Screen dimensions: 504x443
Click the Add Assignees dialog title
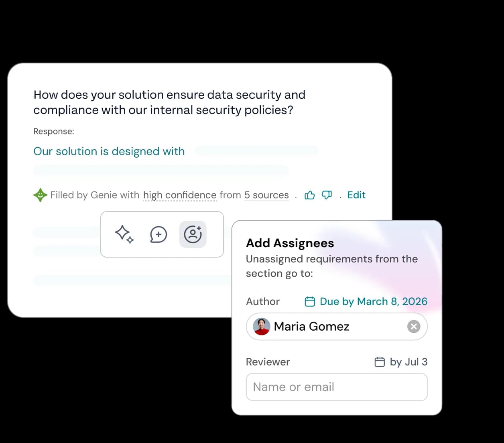pyautogui.click(x=290, y=243)
